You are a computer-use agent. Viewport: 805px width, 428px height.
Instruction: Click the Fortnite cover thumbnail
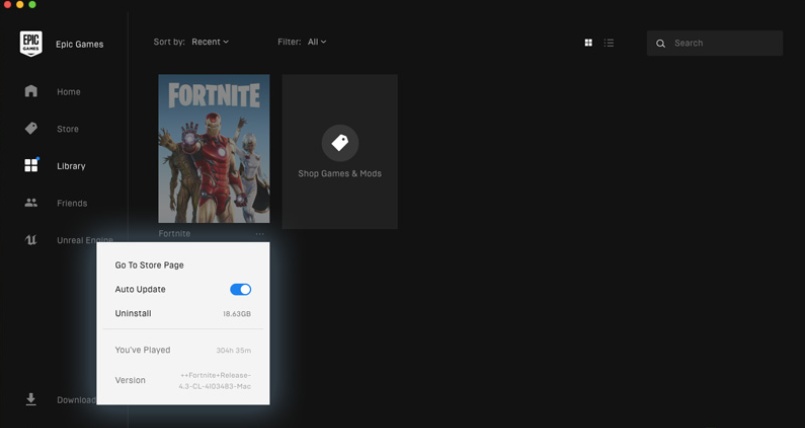[x=214, y=149]
